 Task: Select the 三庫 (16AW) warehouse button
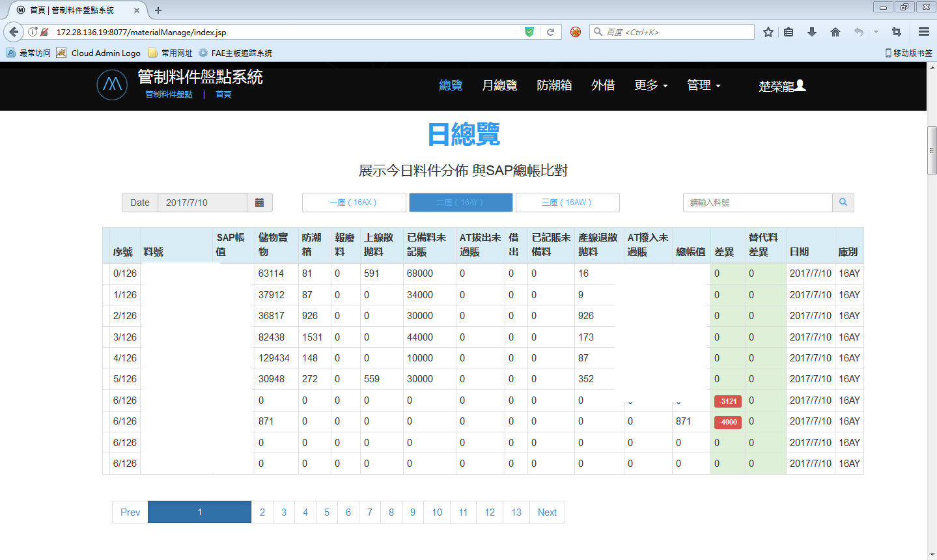click(567, 203)
